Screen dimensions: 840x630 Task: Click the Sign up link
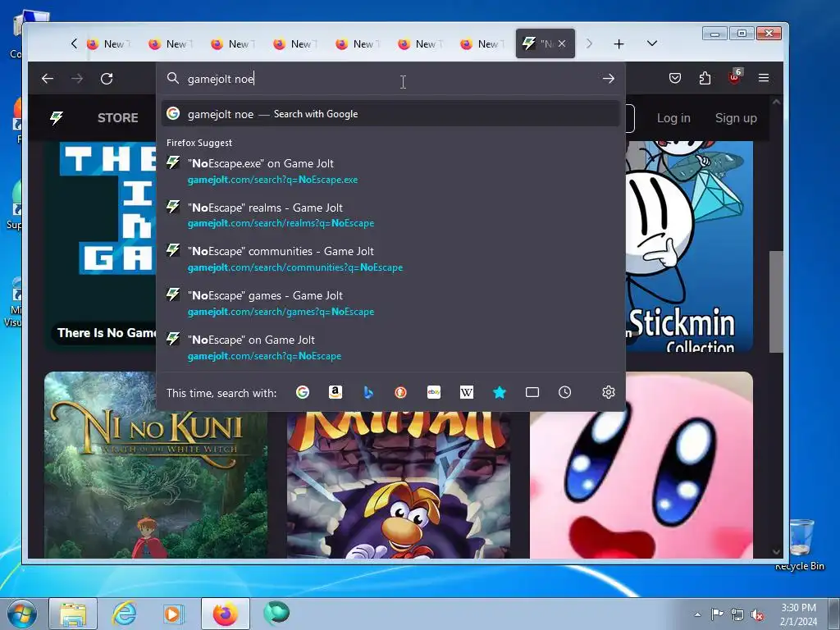pyautogui.click(x=736, y=118)
